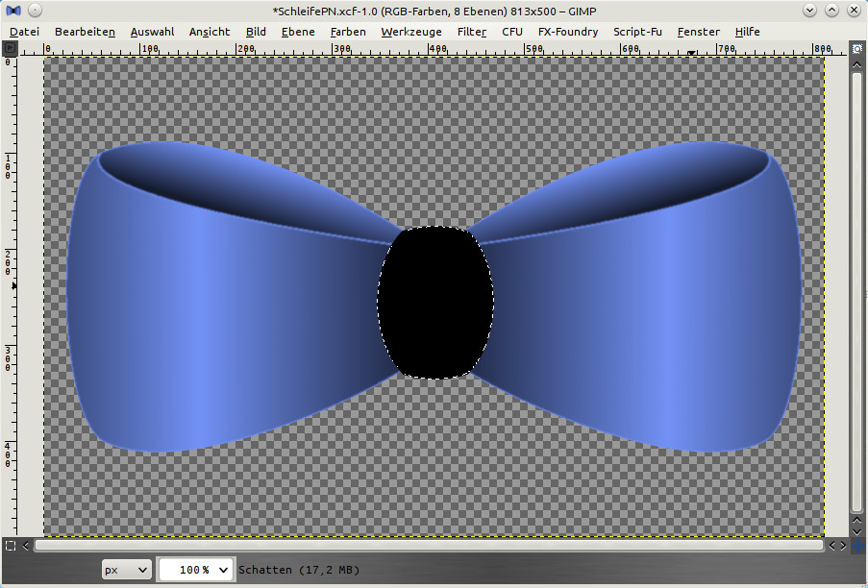
Task: Open the Filter menu
Action: point(471,32)
